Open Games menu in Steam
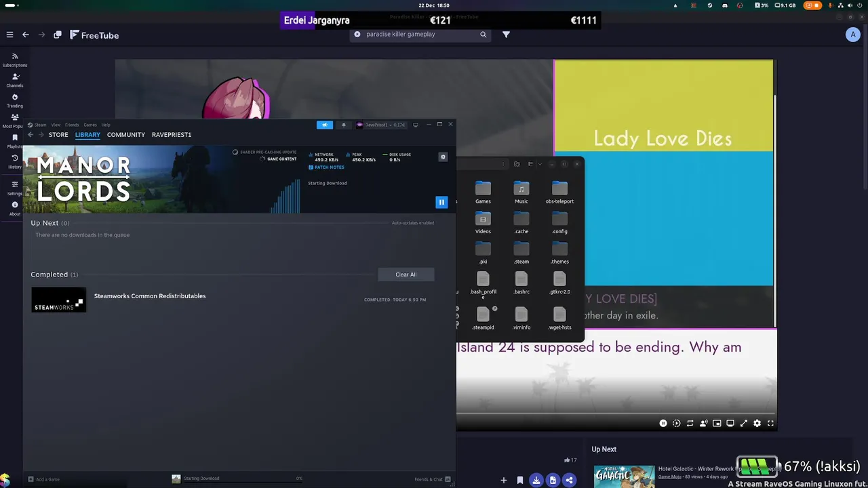The height and width of the screenshot is (488, 868). 90,125
